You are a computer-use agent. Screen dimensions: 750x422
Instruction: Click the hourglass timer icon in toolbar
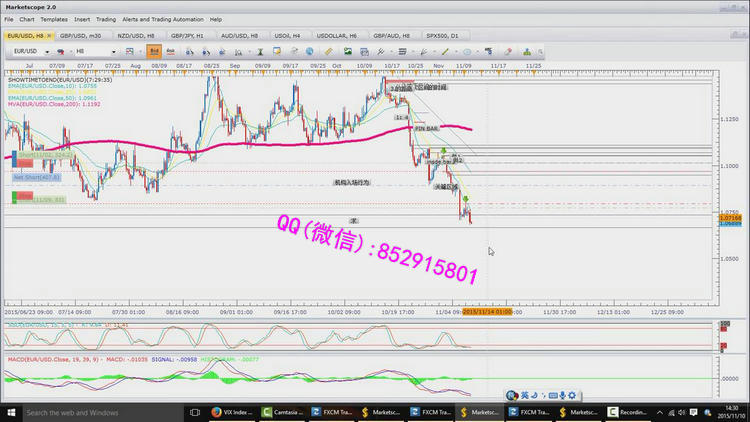[x=260, y=50]
